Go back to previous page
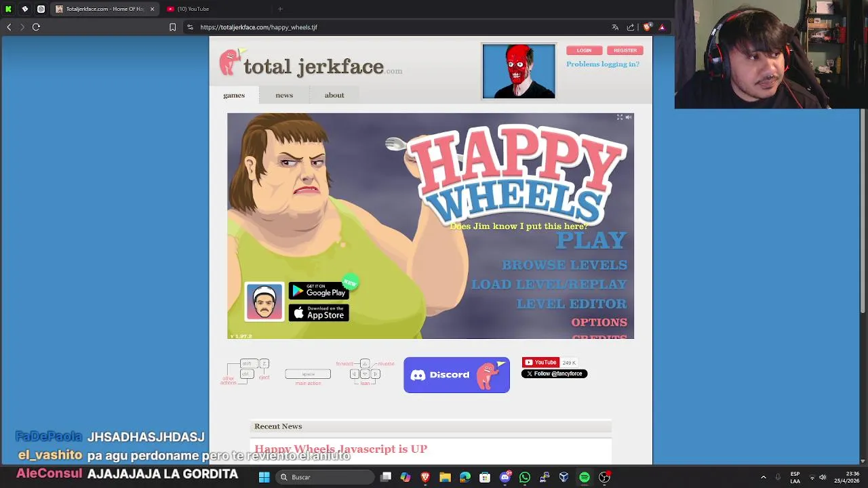The height and width of the screenshot is (488, 868). pyautogui.click(x=9, y=27)
